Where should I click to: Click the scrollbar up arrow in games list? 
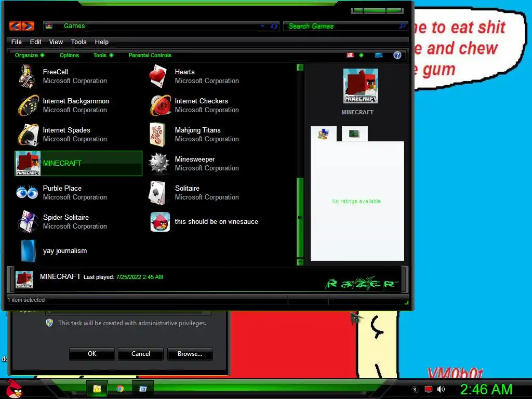pyautogui.click(x=300, y=68)
